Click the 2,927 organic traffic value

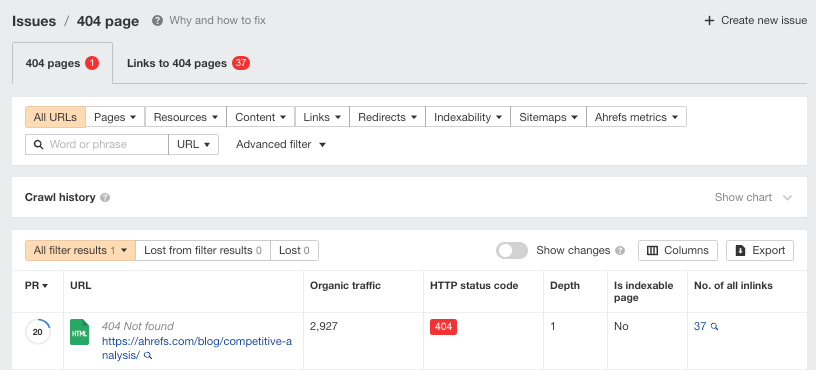[324, 327]
